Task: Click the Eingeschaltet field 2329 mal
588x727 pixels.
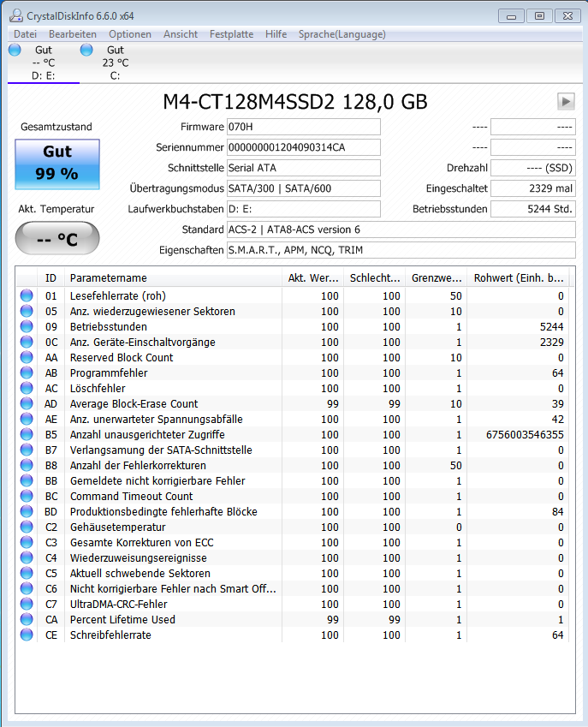Action: [533, 188]
